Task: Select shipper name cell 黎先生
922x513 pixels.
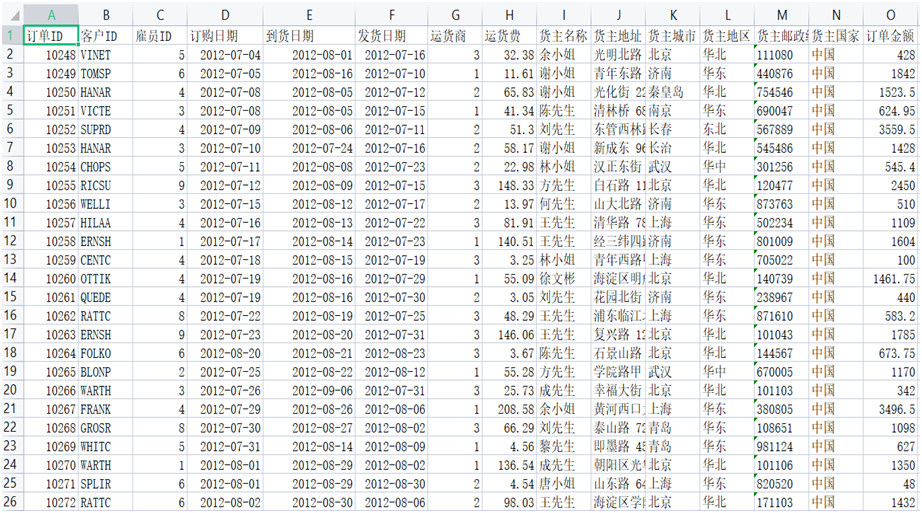Action: [x=564, y=447]
